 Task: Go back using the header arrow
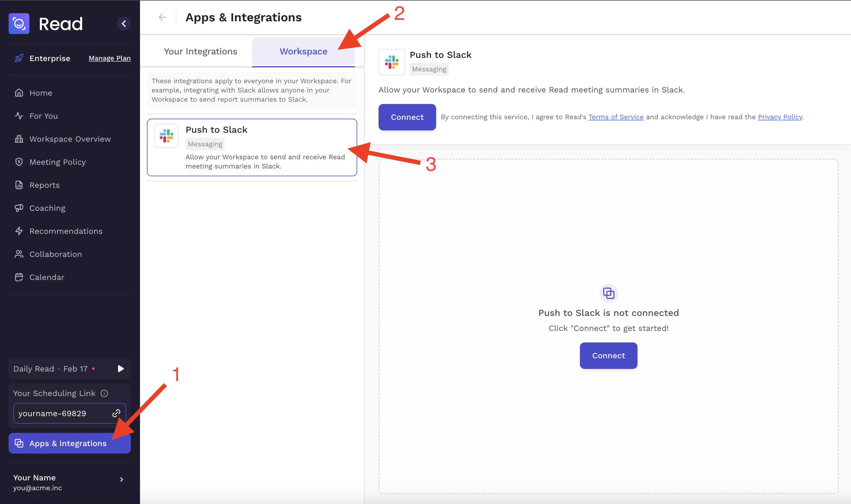(x=162, y=17)
